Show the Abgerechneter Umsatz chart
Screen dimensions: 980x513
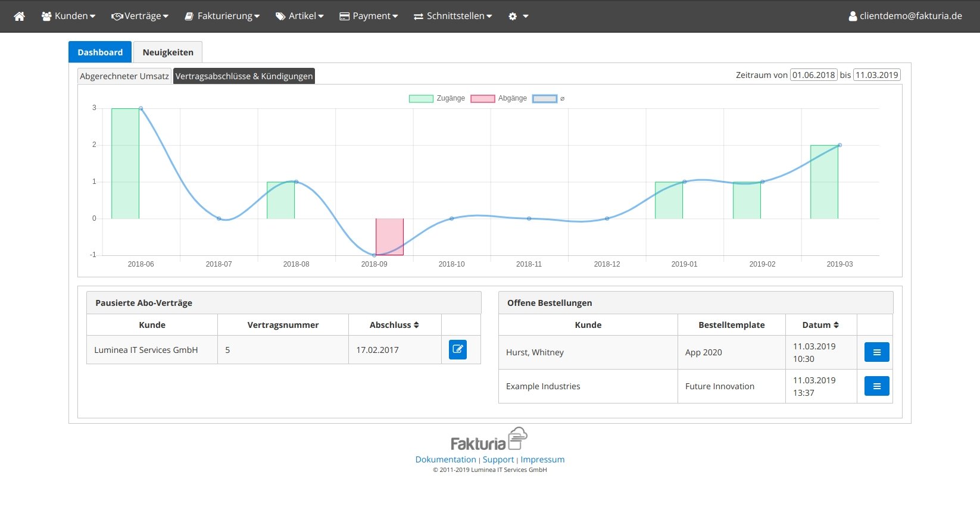pos(124,76)
